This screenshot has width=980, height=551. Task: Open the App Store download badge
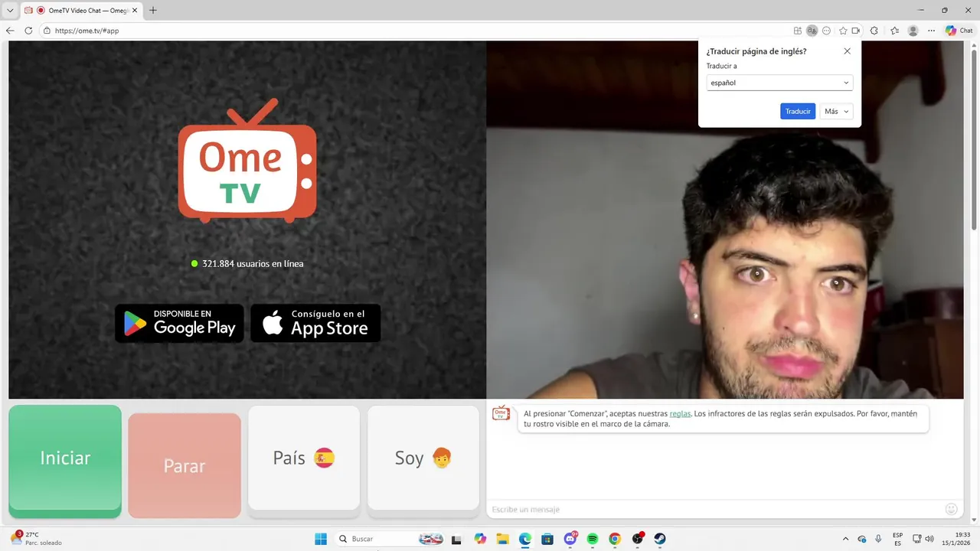coord(315,323)
